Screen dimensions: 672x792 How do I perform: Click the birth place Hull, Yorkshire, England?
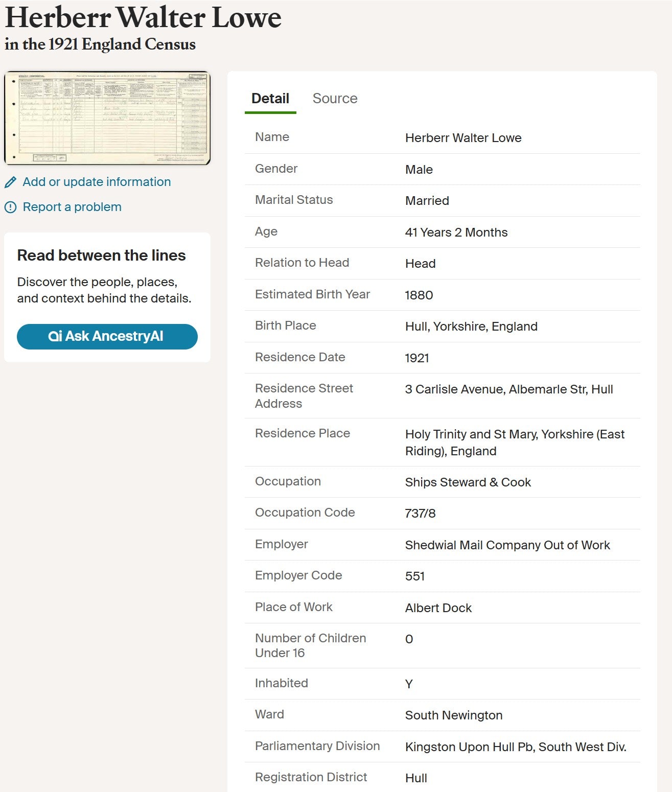[x=471, y=327]
